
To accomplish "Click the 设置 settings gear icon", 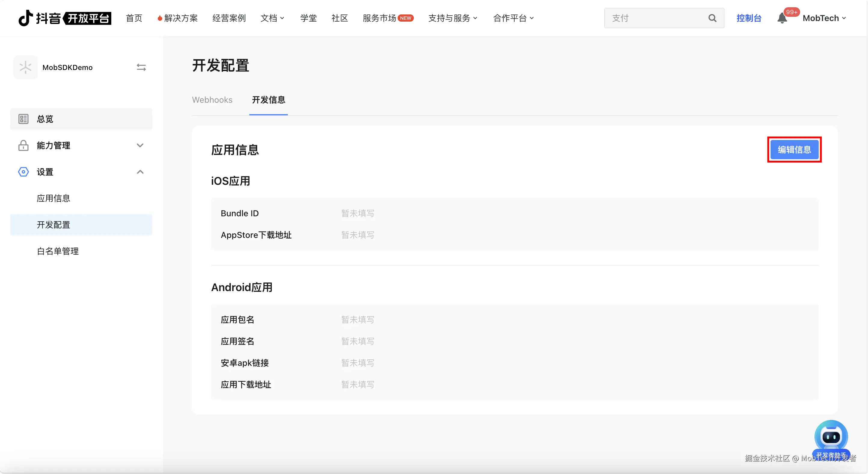I will point(23,172).
